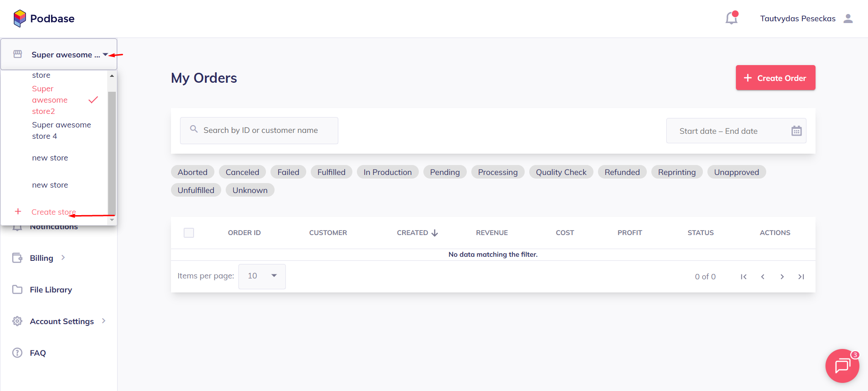The width and height of the screenshot is (868, 391).
Task: Click the Create Order button
Action: tap(775, 78)
